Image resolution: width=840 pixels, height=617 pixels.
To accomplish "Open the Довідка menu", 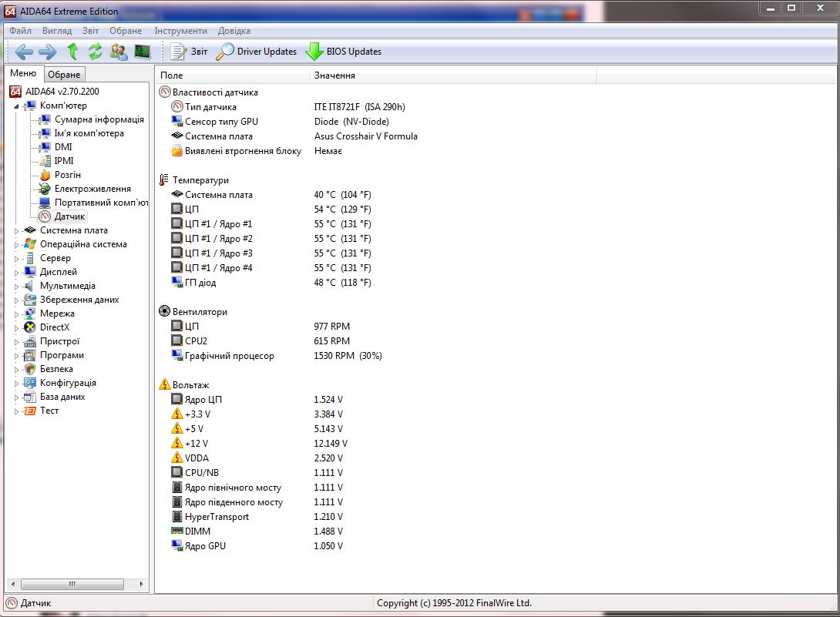I will click(x=234, y=31).
